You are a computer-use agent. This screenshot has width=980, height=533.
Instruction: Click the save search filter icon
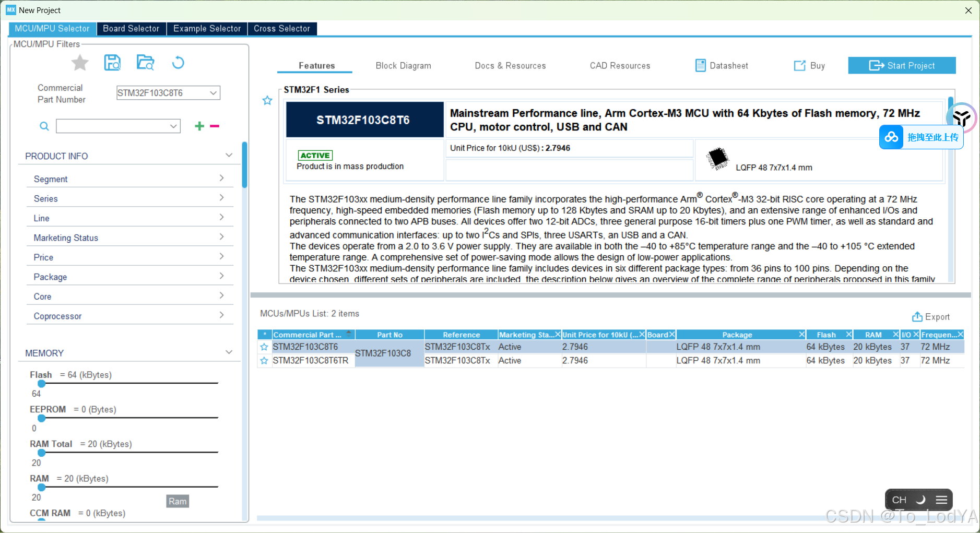click(x=112, y=63)
